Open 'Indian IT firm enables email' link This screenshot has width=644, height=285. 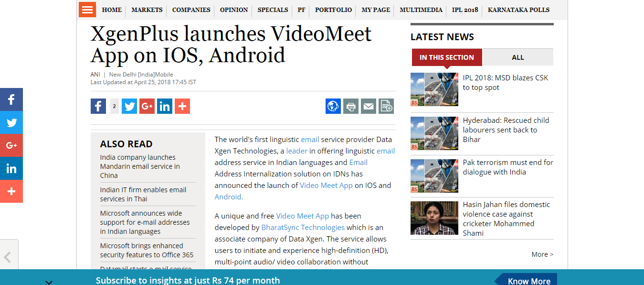tap(143, 194)
